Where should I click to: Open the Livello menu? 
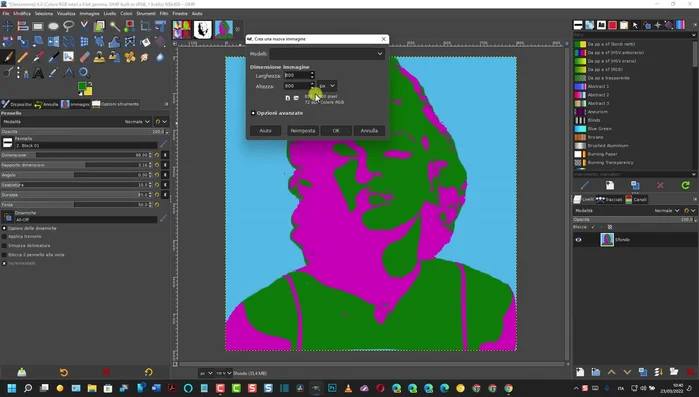pyautogui.click(x=110, y=13)
